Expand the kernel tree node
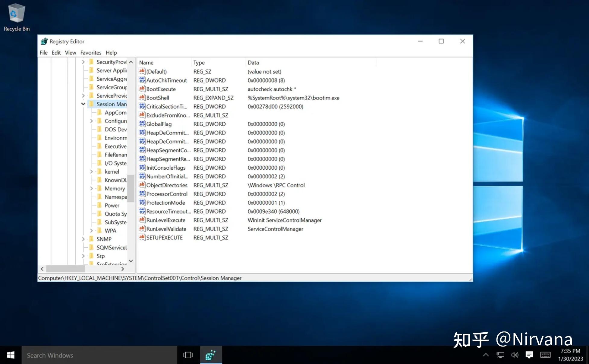Image resolution: width=589 pixels, height=364 pixels. point(91,171)
